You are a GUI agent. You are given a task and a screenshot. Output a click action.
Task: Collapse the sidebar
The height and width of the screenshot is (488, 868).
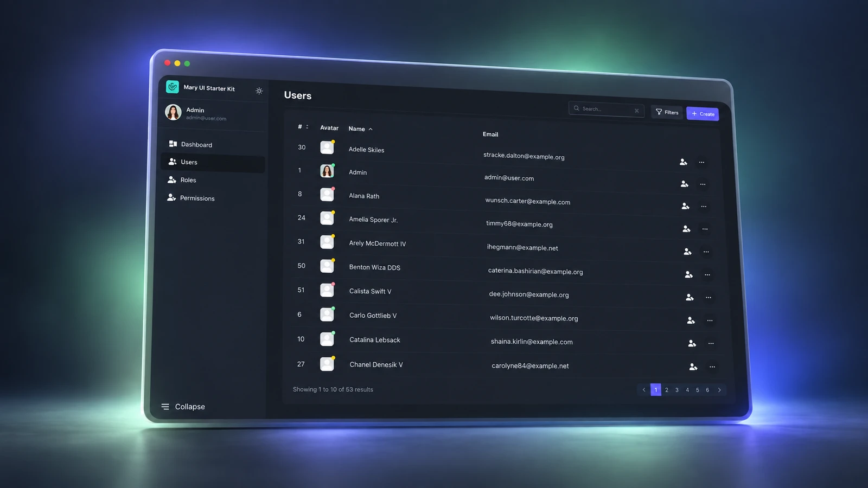tap(183, 407)
